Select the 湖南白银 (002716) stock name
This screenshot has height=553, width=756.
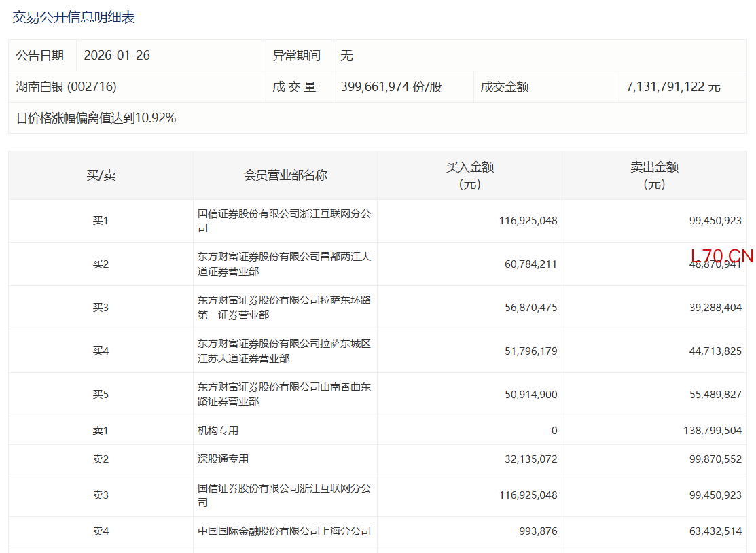tap(66, 87)
